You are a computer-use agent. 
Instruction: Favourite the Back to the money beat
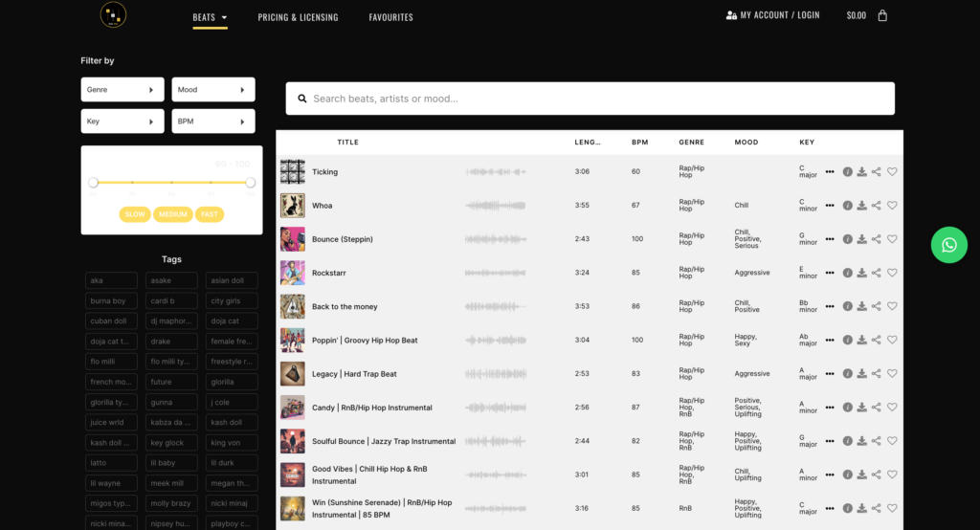tap(892, 307)
